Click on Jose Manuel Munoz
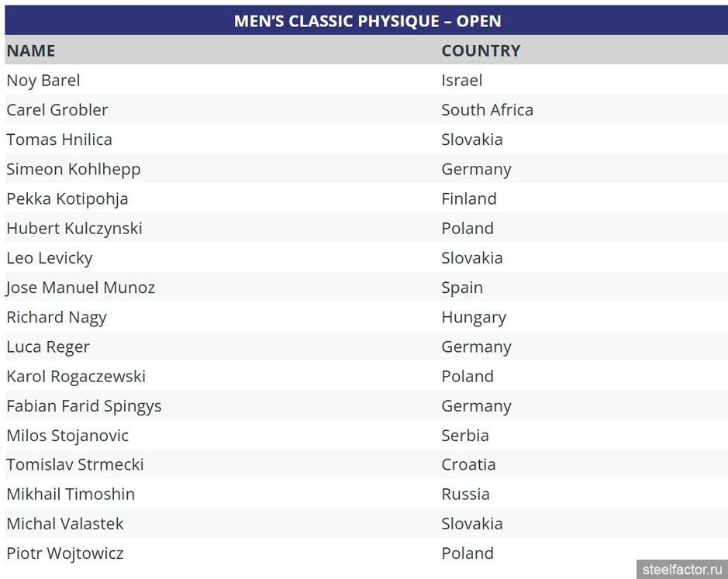The height and width of the screenshot is (579, 728). [x=81, y=288]
